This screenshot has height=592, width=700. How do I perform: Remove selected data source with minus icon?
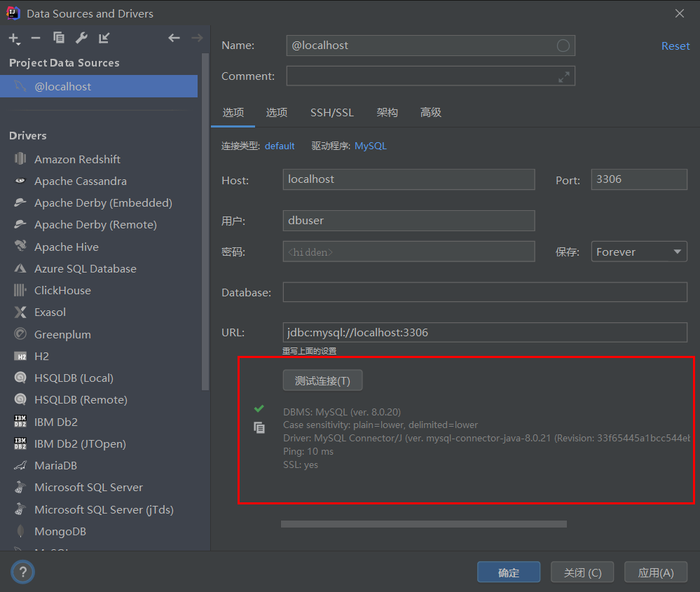click(x=36, y=39)
